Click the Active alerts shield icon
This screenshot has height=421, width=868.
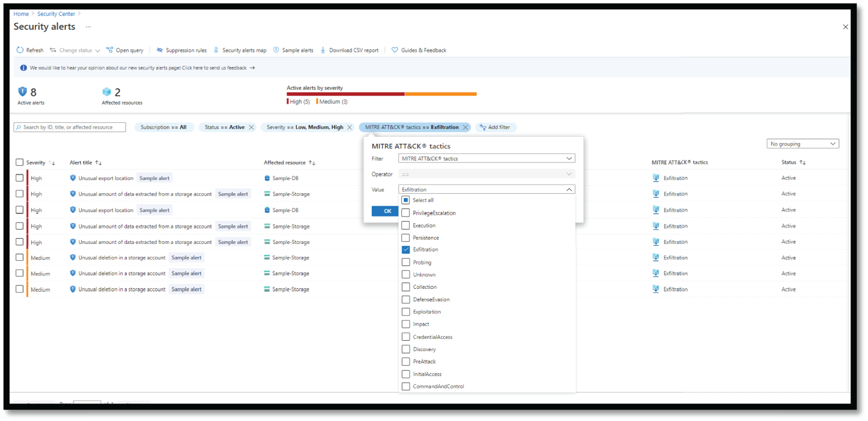tap(23, 92)
